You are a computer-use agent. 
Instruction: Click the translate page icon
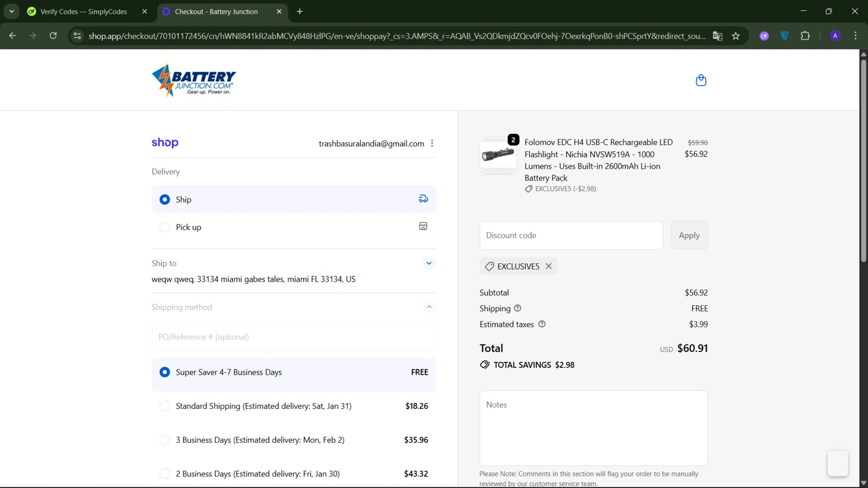[718, 36]
